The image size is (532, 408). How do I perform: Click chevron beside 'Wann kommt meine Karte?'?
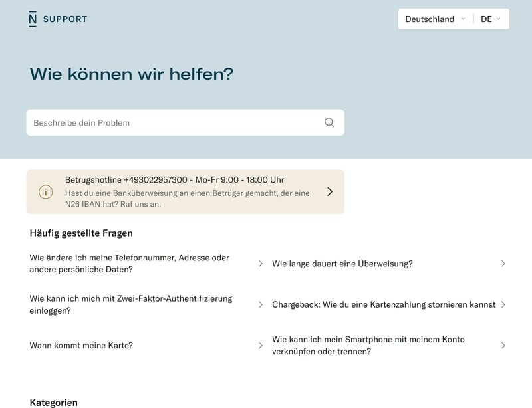coord(261,346)
